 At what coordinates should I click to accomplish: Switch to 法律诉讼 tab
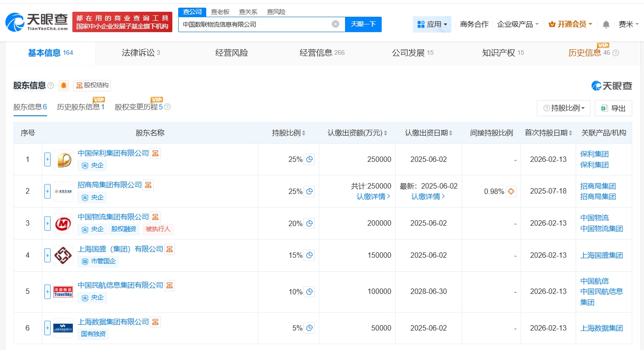tap(141, 53)
